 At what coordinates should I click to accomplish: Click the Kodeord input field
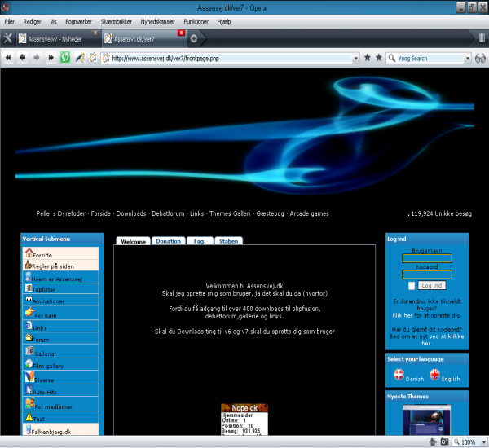[426, 275]
